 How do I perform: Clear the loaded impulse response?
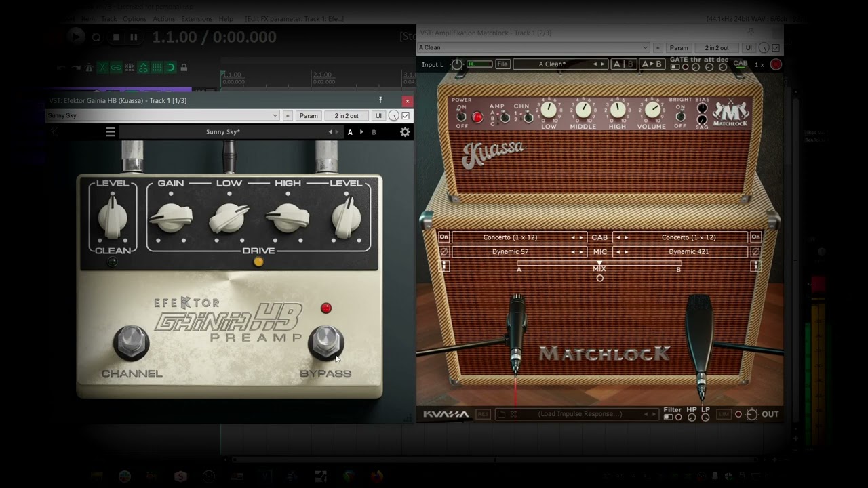pyautogui.click(x=514, y=414)
